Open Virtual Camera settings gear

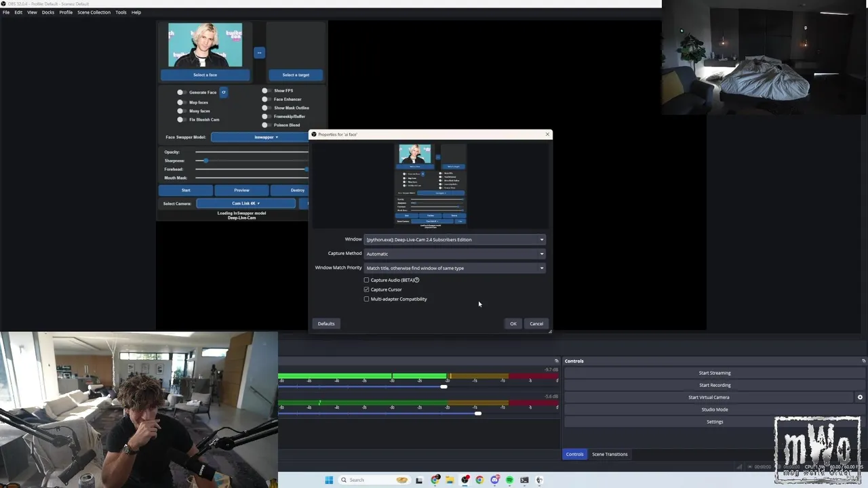tap(860, 397)
